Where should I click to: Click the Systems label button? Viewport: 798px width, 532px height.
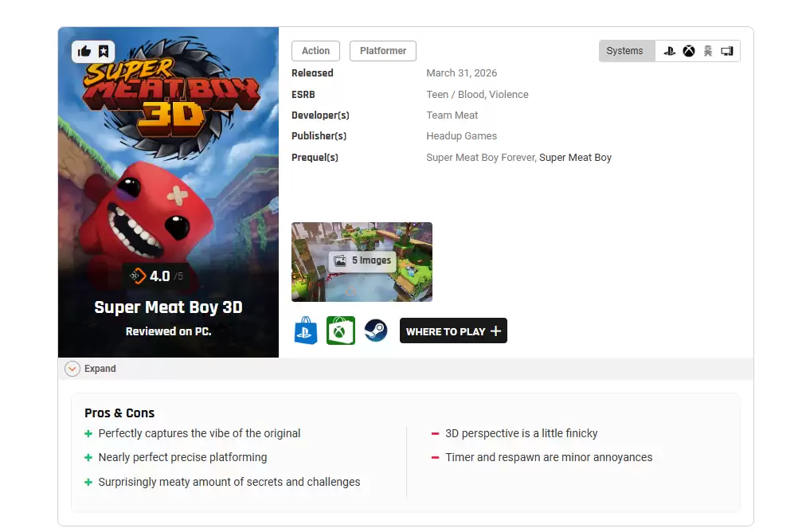coord(624,51)
